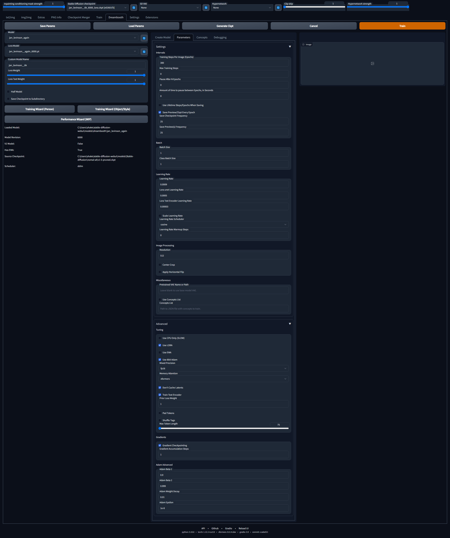Refresh the Stable Diffusion checkpoint list
450x538 pixels.
[134, 8]
